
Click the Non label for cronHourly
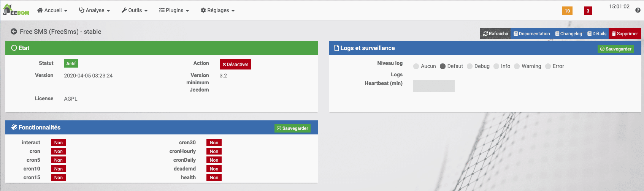point(214,151)
